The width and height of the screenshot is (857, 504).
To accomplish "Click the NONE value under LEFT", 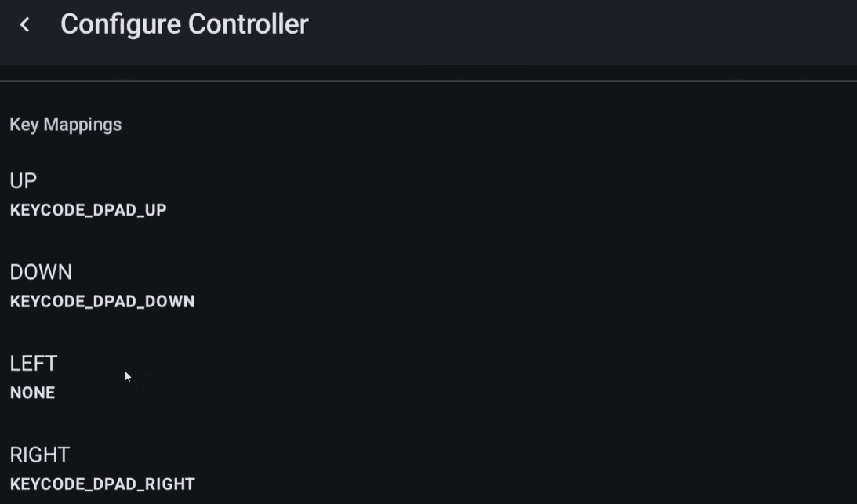I will point(31,393).
